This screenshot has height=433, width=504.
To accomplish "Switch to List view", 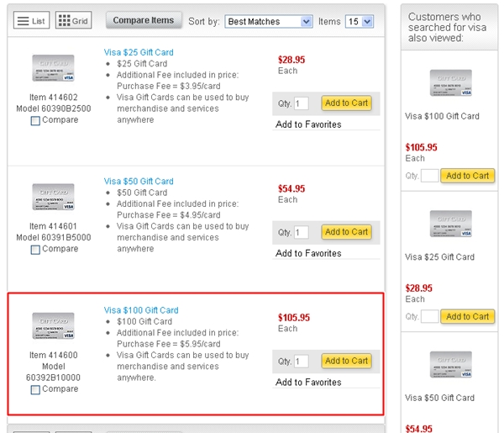I will [32, 20].
